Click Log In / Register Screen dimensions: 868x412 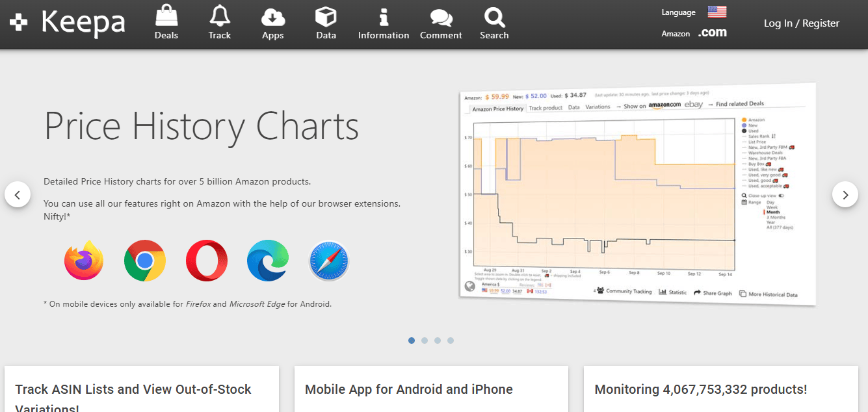click(801, 23)
